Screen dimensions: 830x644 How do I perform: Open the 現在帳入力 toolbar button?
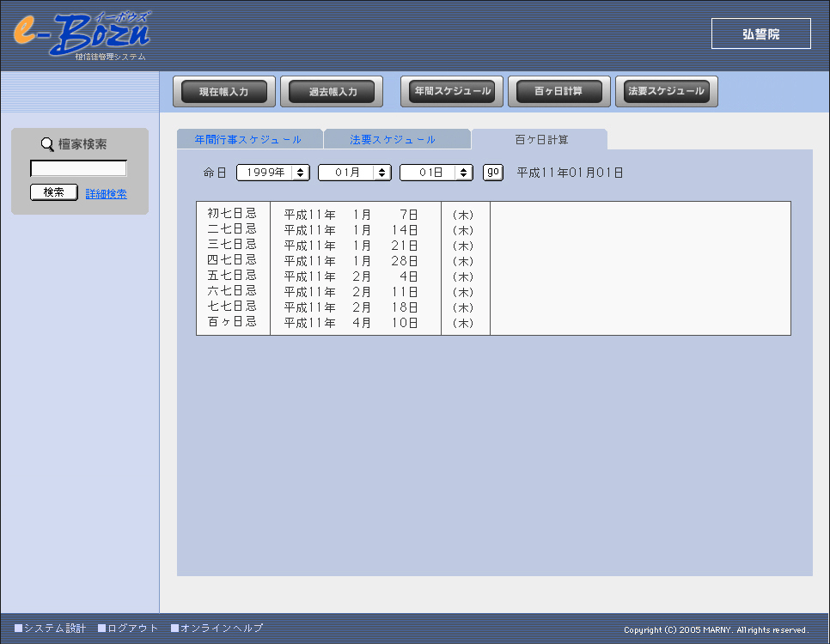pyautogui.click(x=224, y=92)
